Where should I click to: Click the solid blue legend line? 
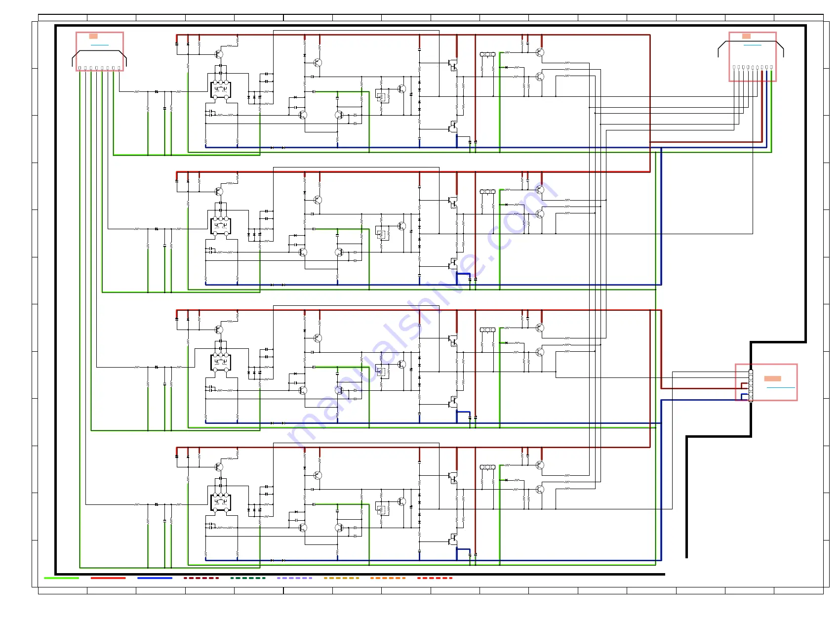tap(155, 578)
